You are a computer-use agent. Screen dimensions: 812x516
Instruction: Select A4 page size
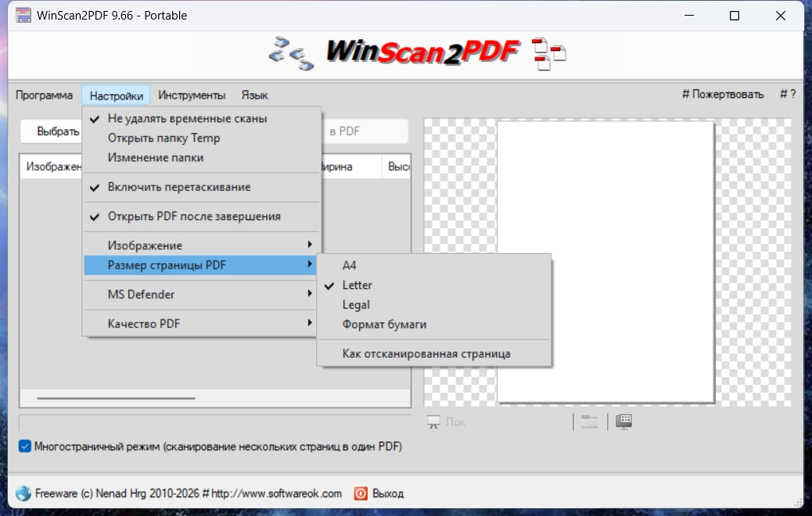pos(434,265)
